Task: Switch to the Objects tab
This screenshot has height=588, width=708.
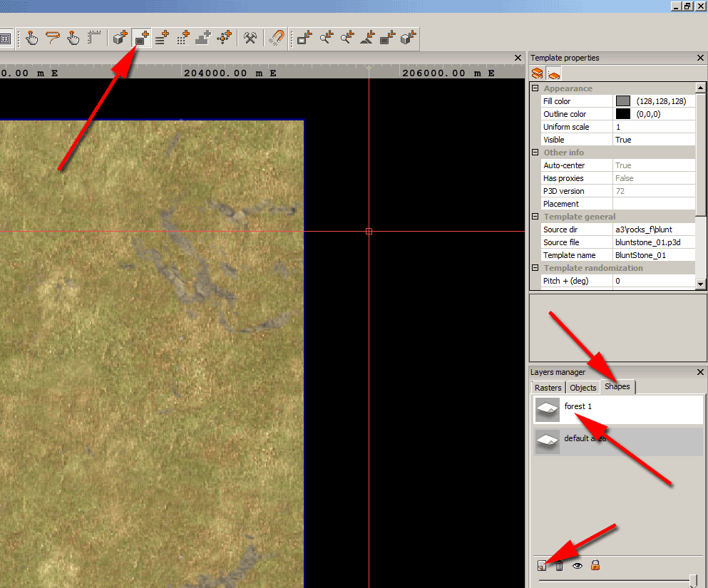Action: [583, 387]
